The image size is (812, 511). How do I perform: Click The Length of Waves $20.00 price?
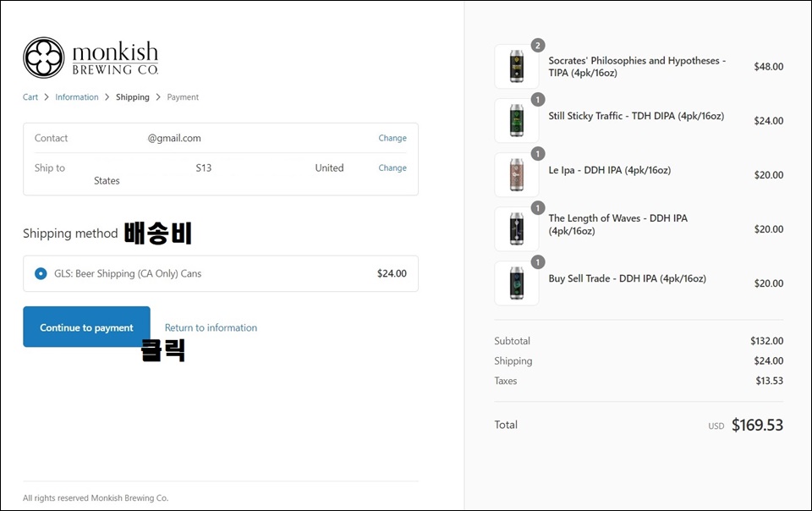769,228
